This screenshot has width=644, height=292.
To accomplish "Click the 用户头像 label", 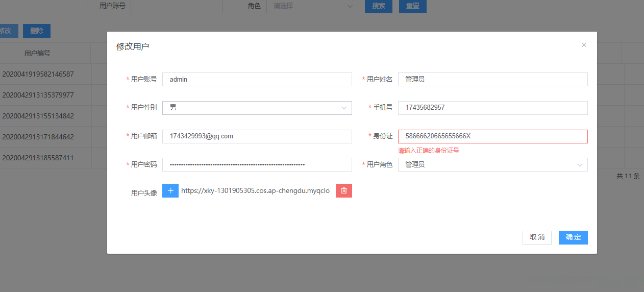I will click(x=144, y=193).
